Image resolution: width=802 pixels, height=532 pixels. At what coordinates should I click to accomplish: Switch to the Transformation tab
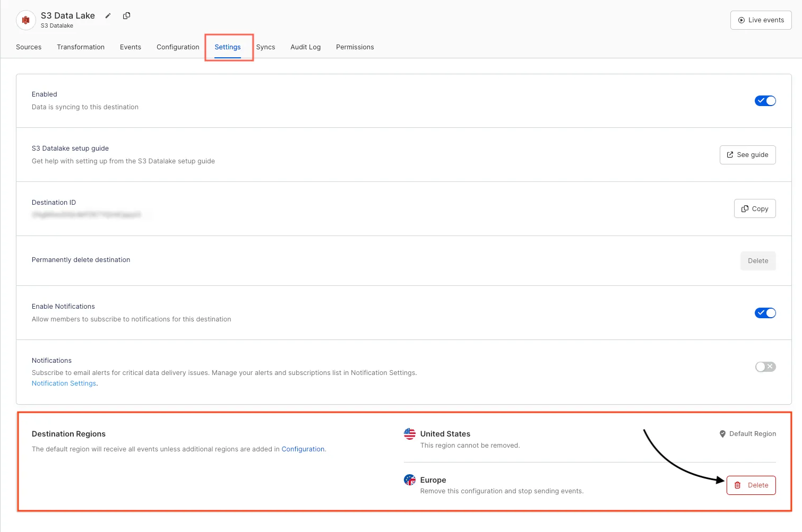(81, 47)
